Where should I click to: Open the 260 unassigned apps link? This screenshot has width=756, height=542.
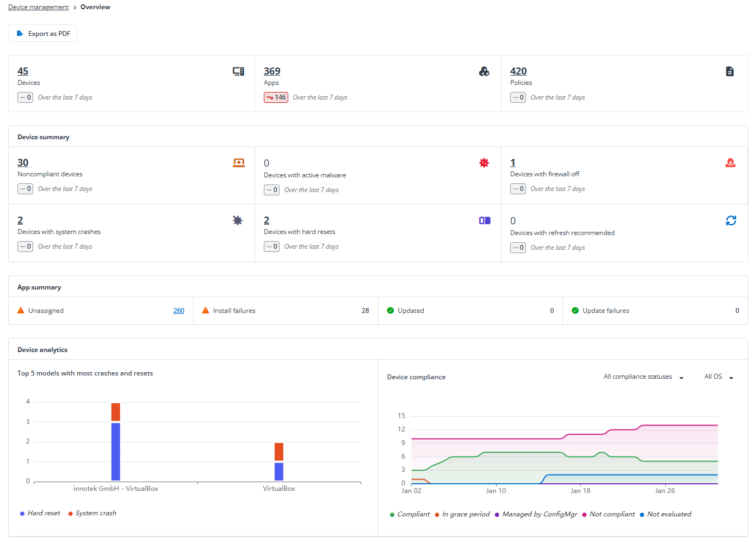(178, 311)
